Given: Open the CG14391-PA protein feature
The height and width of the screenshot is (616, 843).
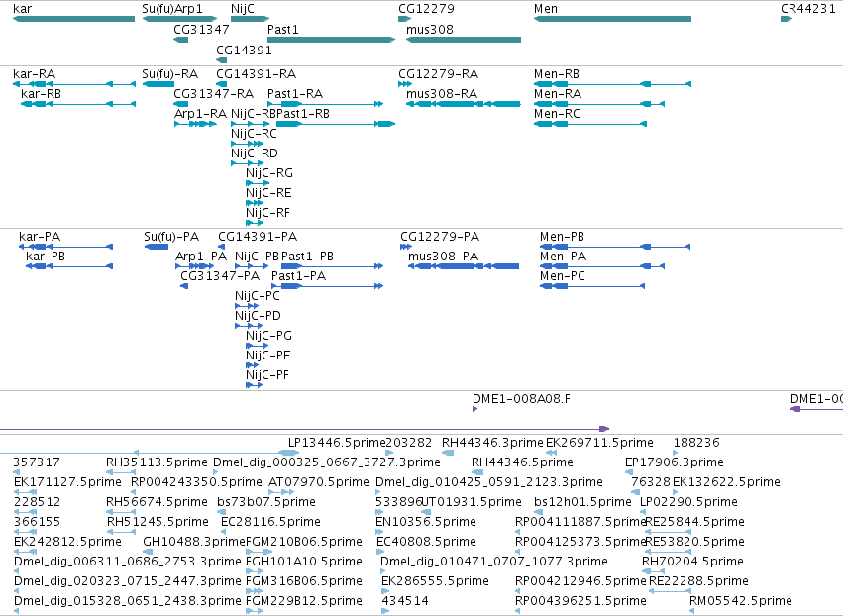Looking at the screenshot, I should click(221, 247).
